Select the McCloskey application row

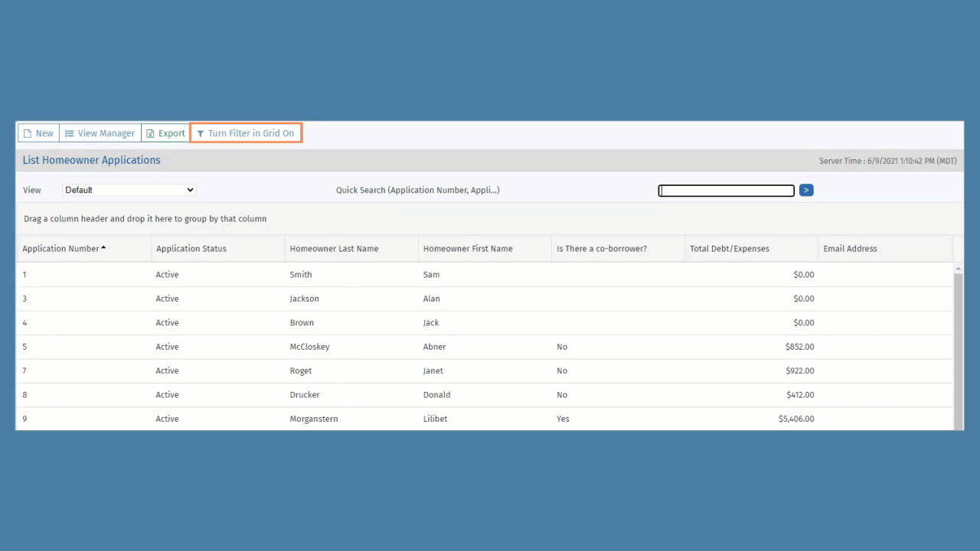309,347
